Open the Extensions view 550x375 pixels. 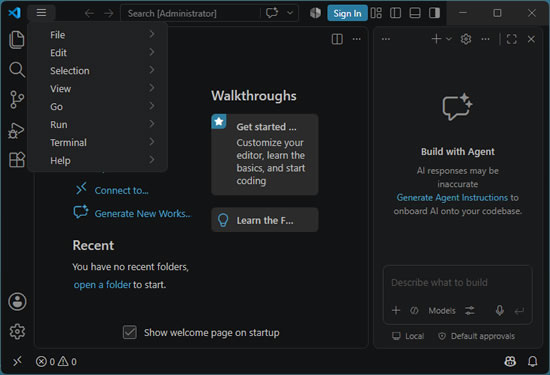(x=16, y=160)
